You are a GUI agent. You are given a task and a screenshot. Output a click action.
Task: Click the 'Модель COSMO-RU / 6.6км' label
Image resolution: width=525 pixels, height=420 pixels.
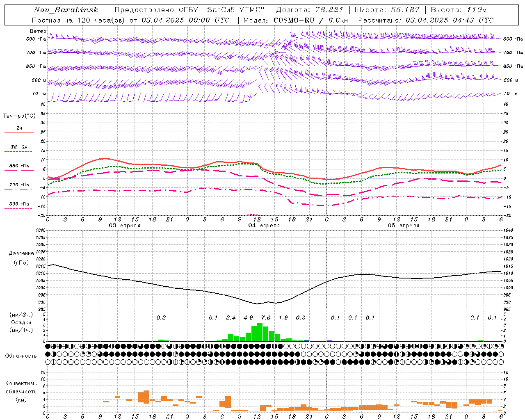(296, 20)
